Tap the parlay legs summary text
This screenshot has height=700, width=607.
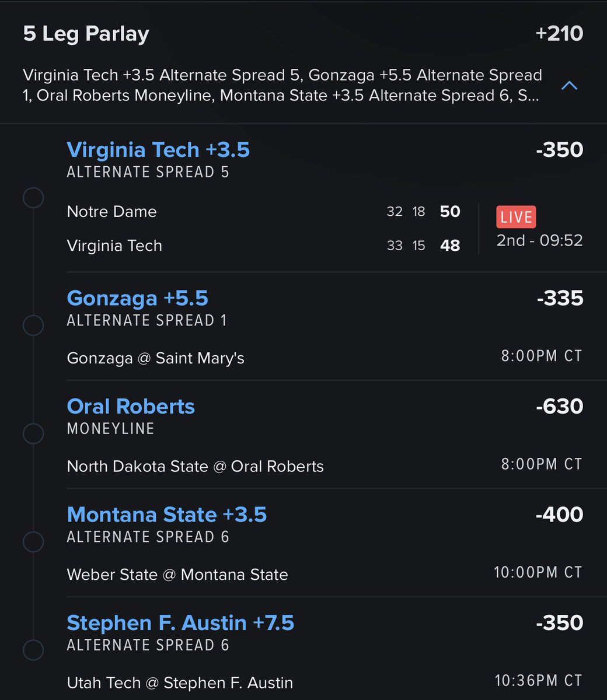click(282, 85)
